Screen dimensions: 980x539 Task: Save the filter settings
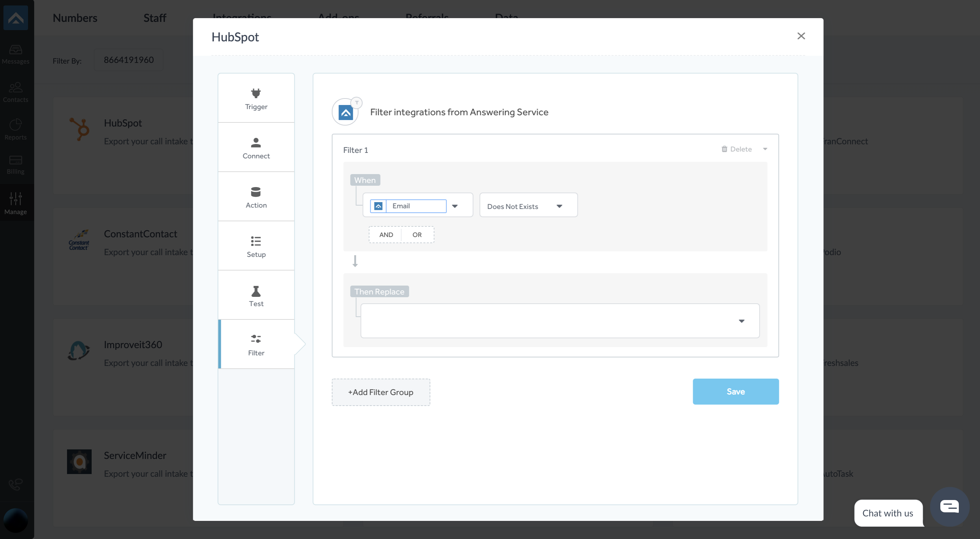[x=736, y=391]
